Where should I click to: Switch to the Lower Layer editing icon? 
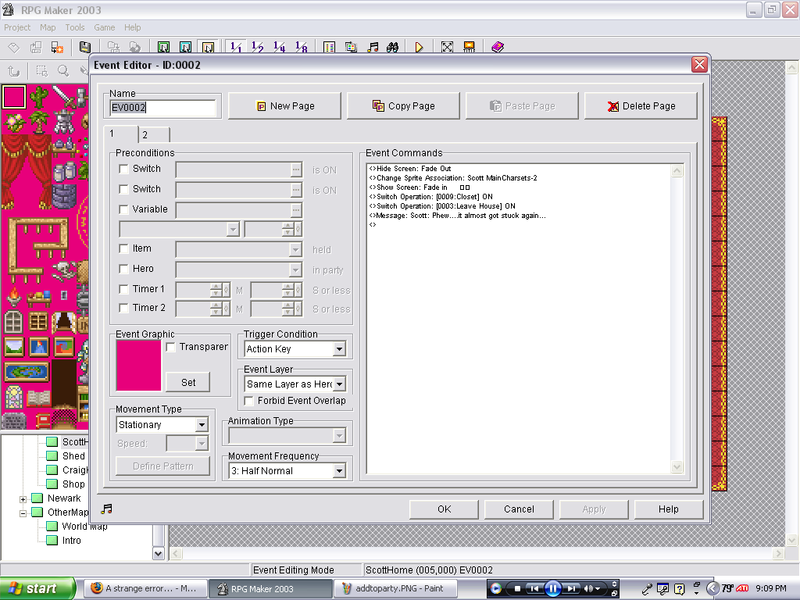[164, 47]
